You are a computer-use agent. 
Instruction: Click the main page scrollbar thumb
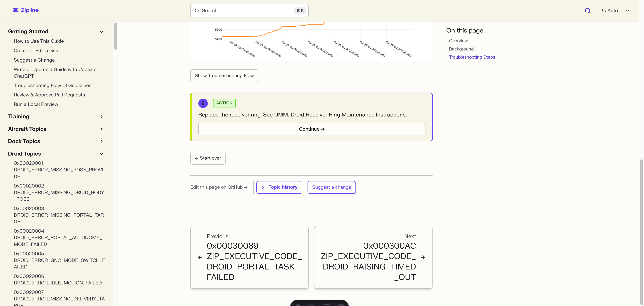pyautogui.click(x=641, y=232)
